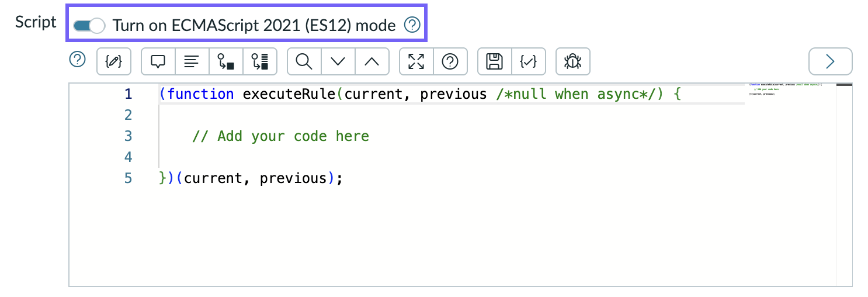Image resolution: width=868 pixels, height=297 pixels.
Task: Click the 'executeRule' function name
Action: [x=289, y=94]
